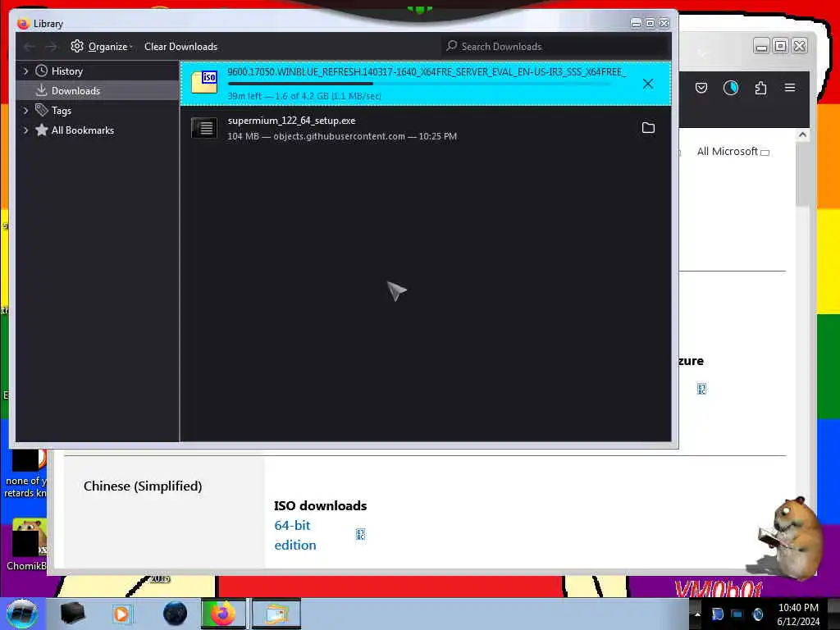Image resolution: width=840 pixels, height=630 pixels.
Task: Click the Downloads arrow icon in sidebar
Action: [41, 90]
